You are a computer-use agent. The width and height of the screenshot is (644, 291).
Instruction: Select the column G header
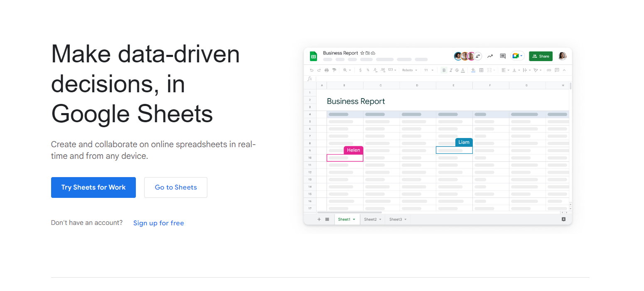tap(527, 85)
